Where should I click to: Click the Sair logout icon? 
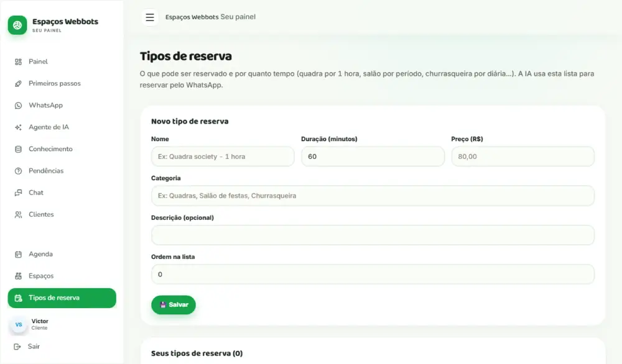coord(17,347)
